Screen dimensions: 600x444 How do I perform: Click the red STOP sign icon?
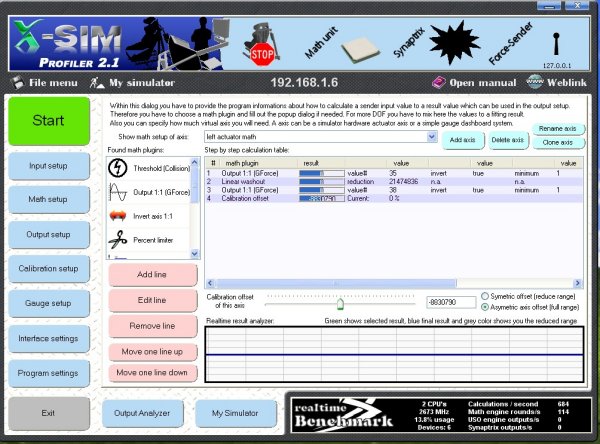point(262,54)
